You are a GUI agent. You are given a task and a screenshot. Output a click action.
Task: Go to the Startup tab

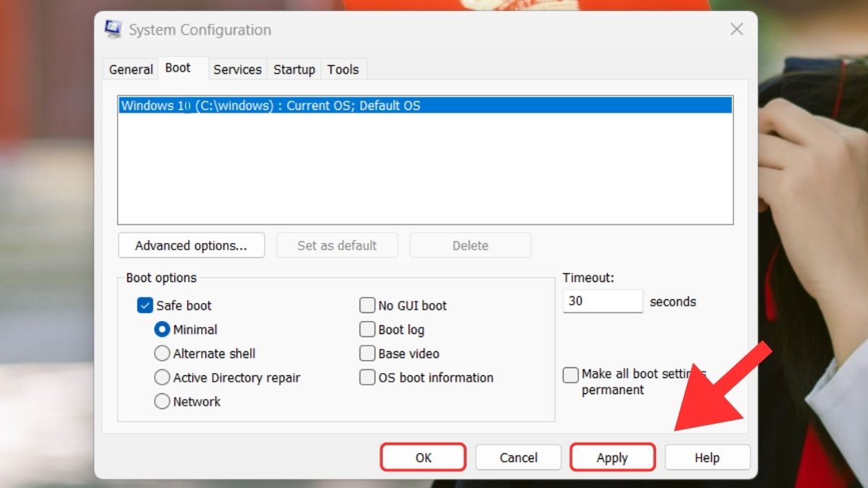294,69
